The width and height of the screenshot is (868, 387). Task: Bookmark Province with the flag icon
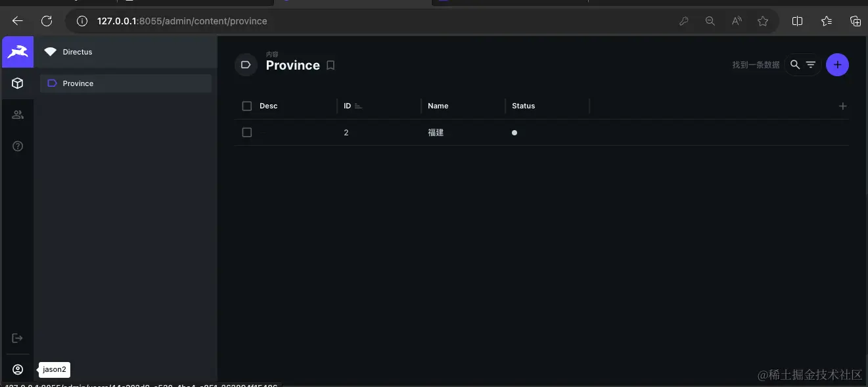click(331, 65)
